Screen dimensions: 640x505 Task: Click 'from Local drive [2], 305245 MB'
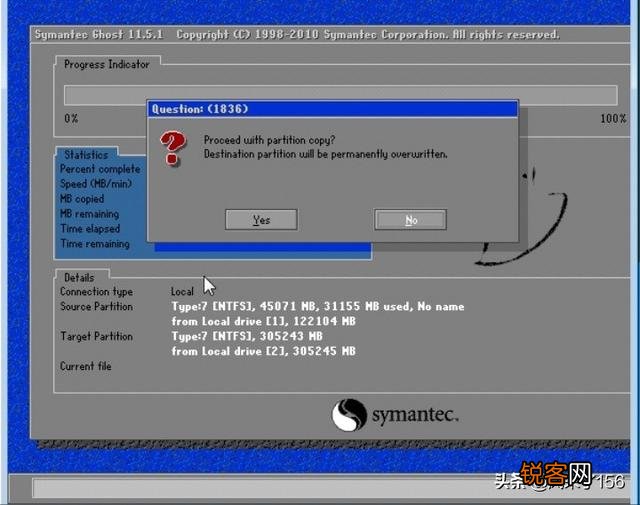264,351
